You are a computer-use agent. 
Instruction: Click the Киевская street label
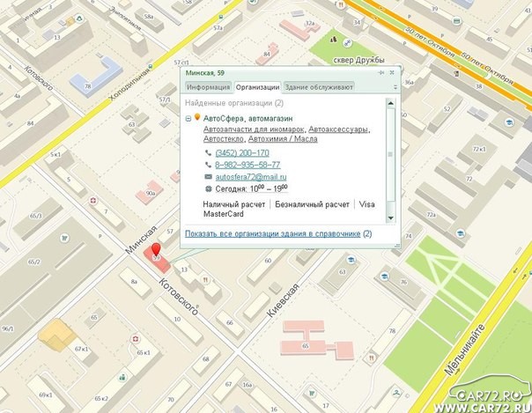(x=283, y=300)
